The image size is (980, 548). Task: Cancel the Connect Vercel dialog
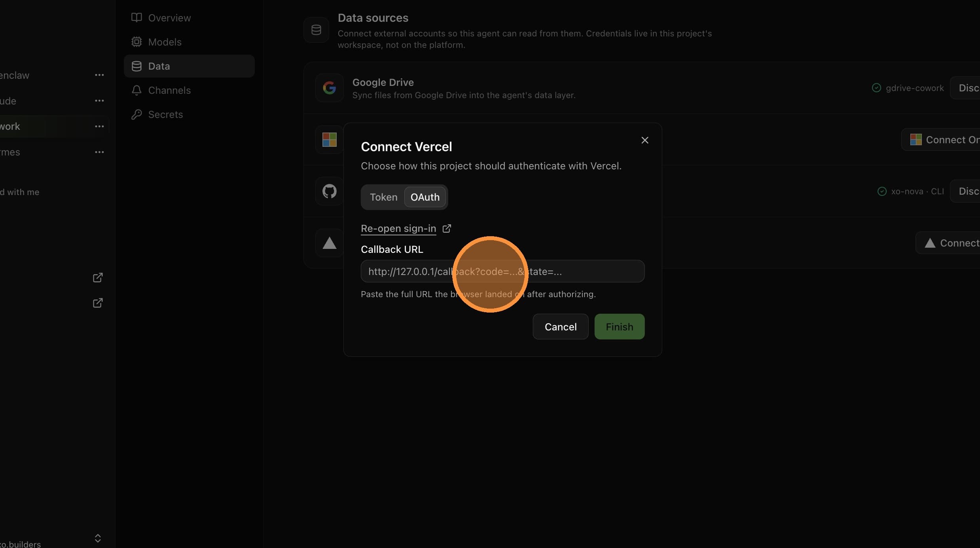[560, 326]
